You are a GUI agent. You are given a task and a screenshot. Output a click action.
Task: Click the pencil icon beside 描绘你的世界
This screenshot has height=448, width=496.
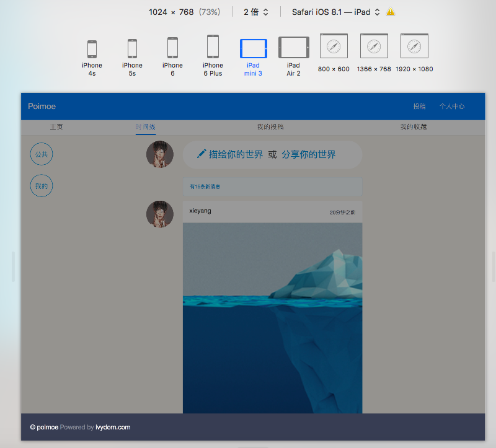pos(201,154)
